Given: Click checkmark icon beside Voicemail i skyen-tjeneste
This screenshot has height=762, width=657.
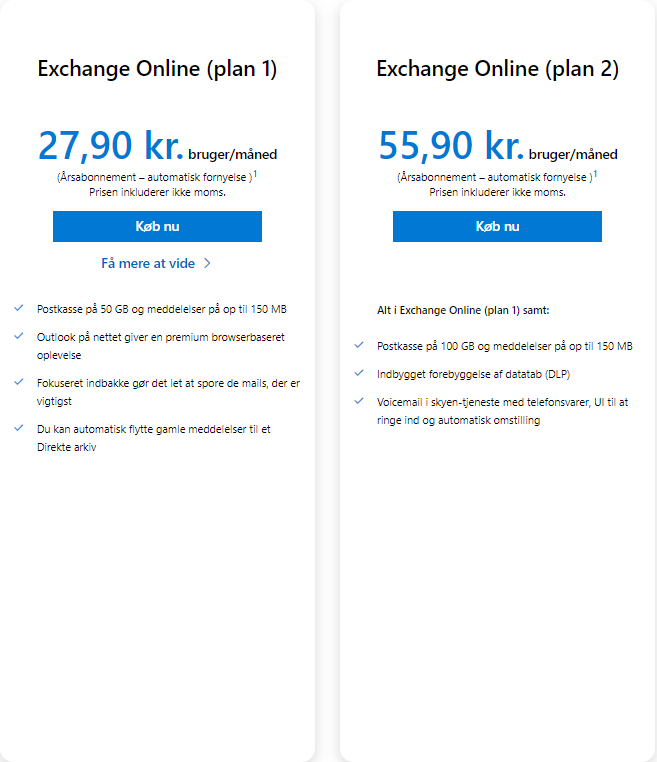Looking at the screenshot, I should click(359, 401).
